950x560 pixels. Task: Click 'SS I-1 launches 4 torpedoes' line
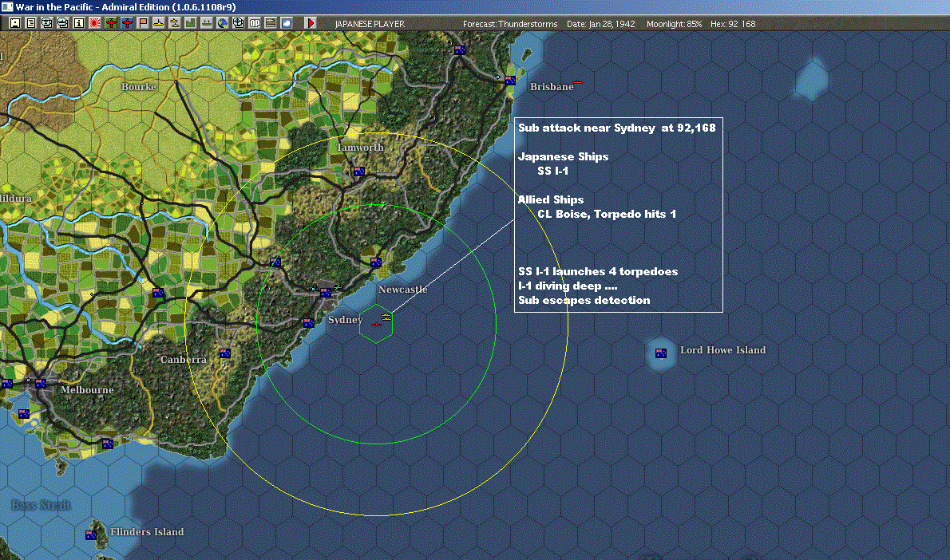click(x=598, y=271)
